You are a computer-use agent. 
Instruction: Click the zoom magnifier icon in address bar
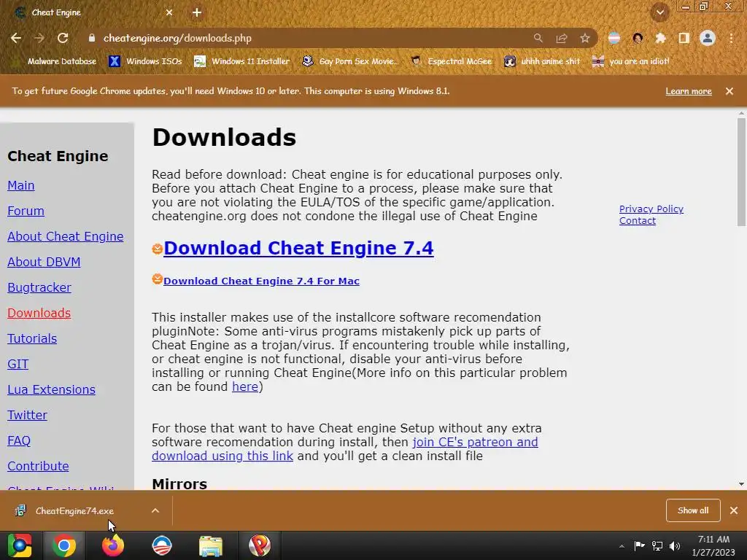pos(538,38)
